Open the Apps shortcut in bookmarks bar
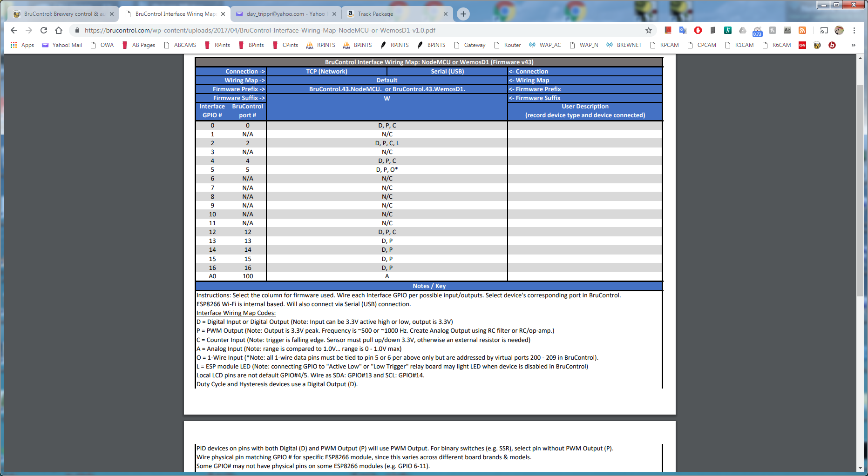This screenshot has height=476, width=868. click(22, 45)
